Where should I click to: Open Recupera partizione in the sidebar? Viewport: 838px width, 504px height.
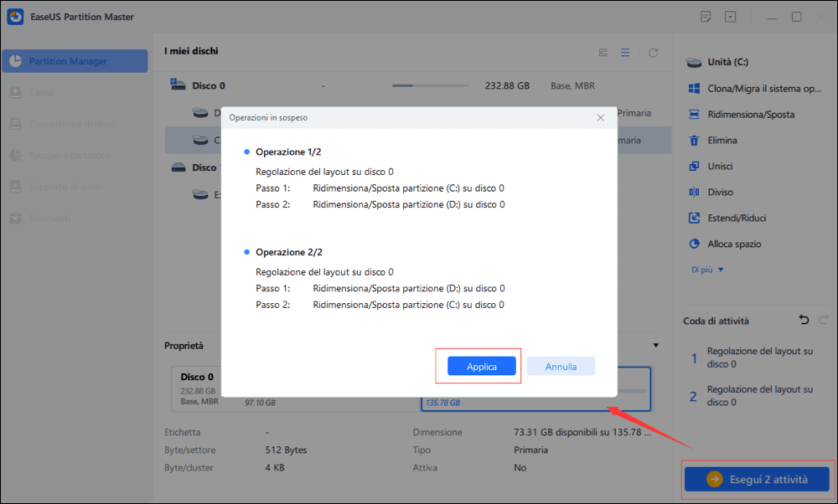[70, 156]
